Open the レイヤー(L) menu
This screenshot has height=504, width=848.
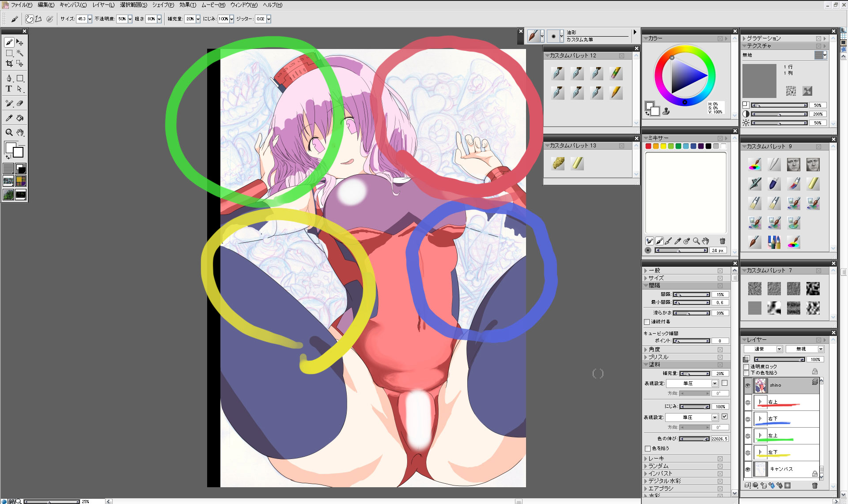tap(103, 5)
